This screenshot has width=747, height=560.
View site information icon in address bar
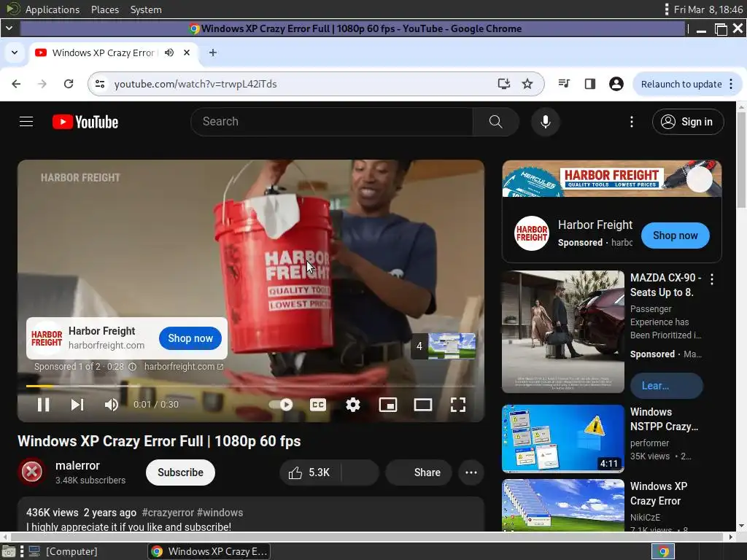pos(100,84)
